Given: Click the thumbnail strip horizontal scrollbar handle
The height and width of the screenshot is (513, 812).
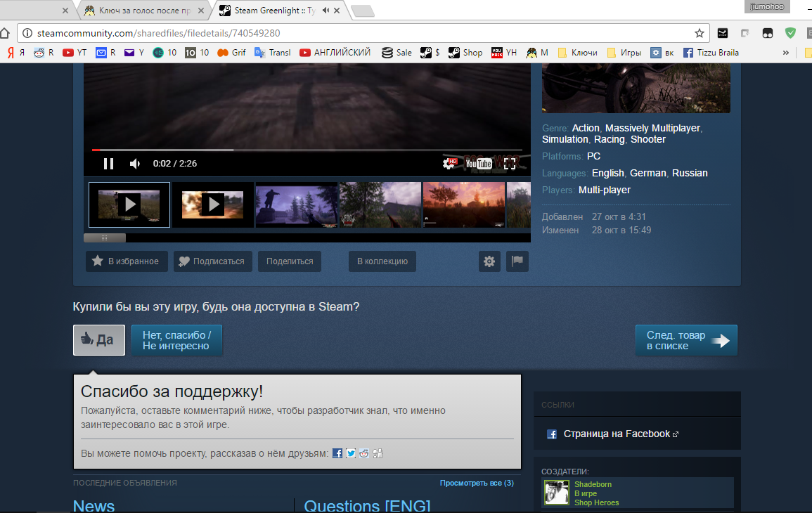Looking at the screenshot, I should tap(105, 238).
